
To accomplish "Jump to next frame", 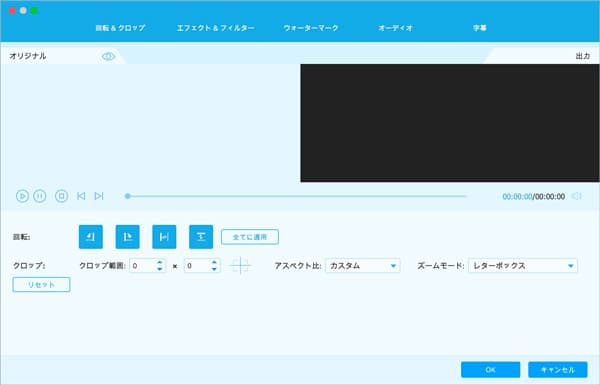I will point(99,196).
